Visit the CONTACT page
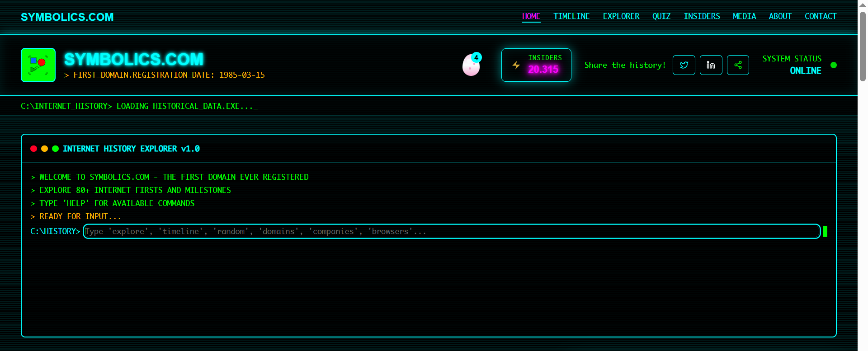868x351 pixels. 821,16
